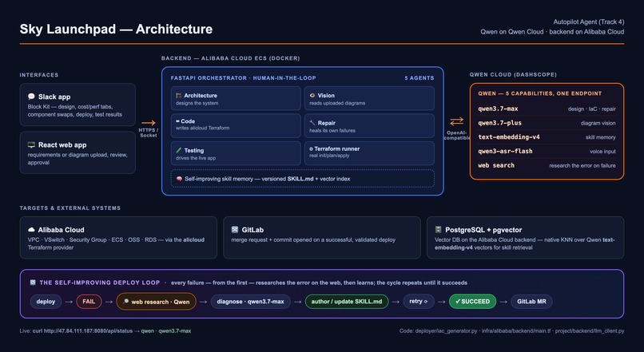Click the loop symbol in the retry pill
644x352 pixels.
pos(426,302)
